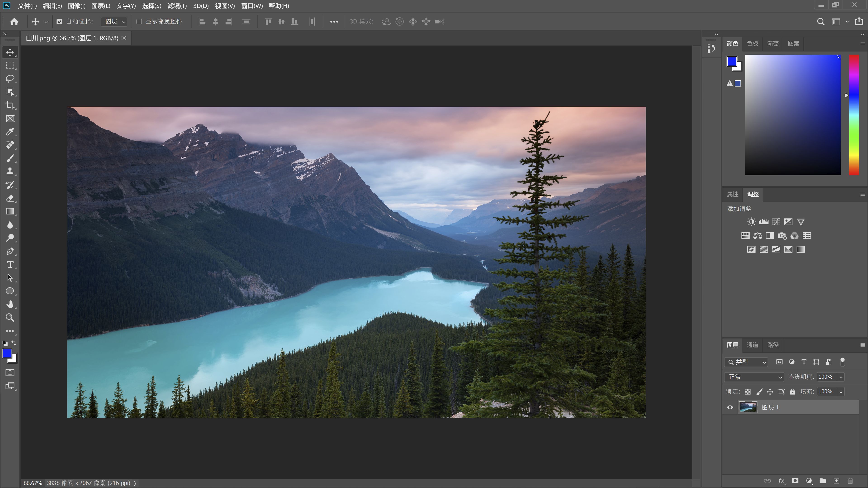Select the Horizontal Type tool
Image resolution: width=868 pixels, height=488 pixels.
click(x=10, y=265)
